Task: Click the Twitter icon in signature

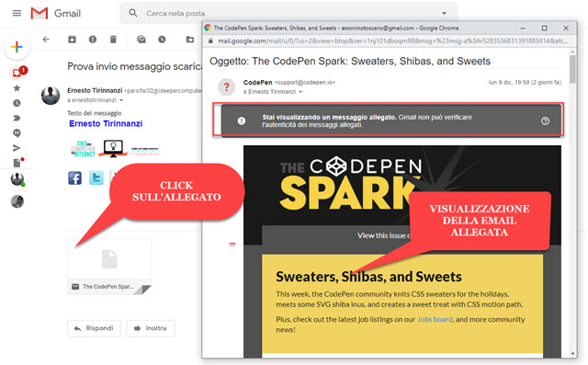Action: (x=96, y=177)
